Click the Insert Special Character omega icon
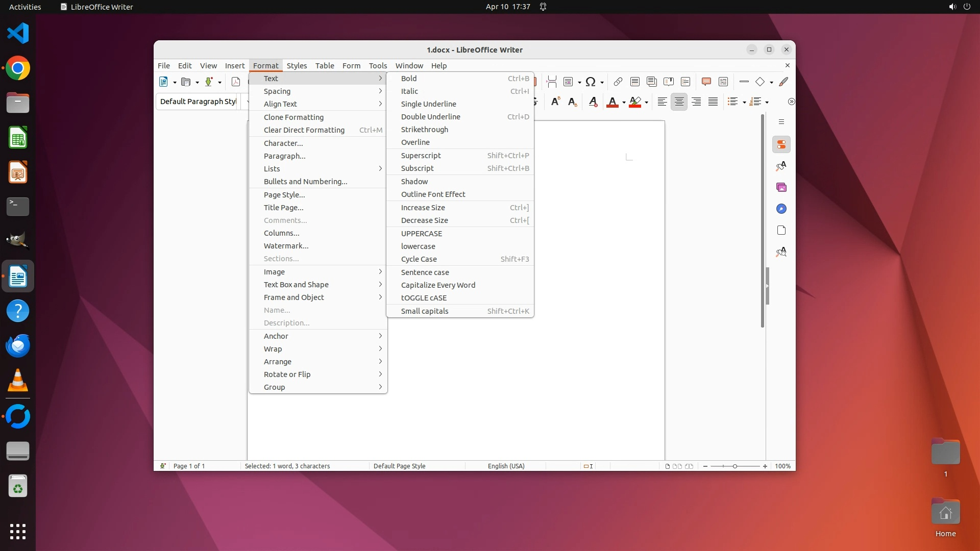This screenshot has height=551, width=980. click(x=591, y=82)
